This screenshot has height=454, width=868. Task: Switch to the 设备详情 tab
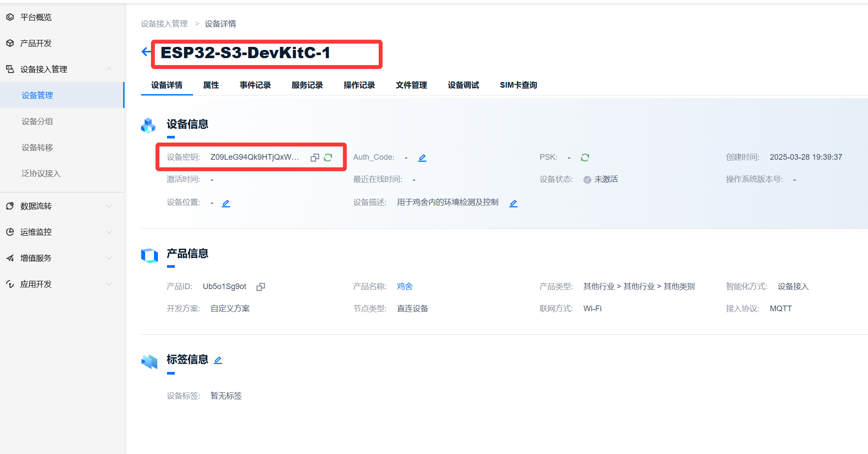pyautogui.click(x=167, y=85)
